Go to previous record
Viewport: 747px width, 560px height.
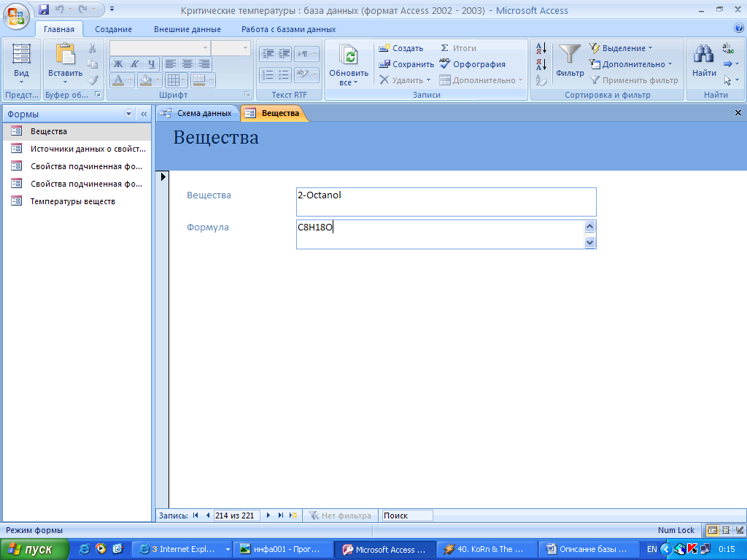pos(208,516)
